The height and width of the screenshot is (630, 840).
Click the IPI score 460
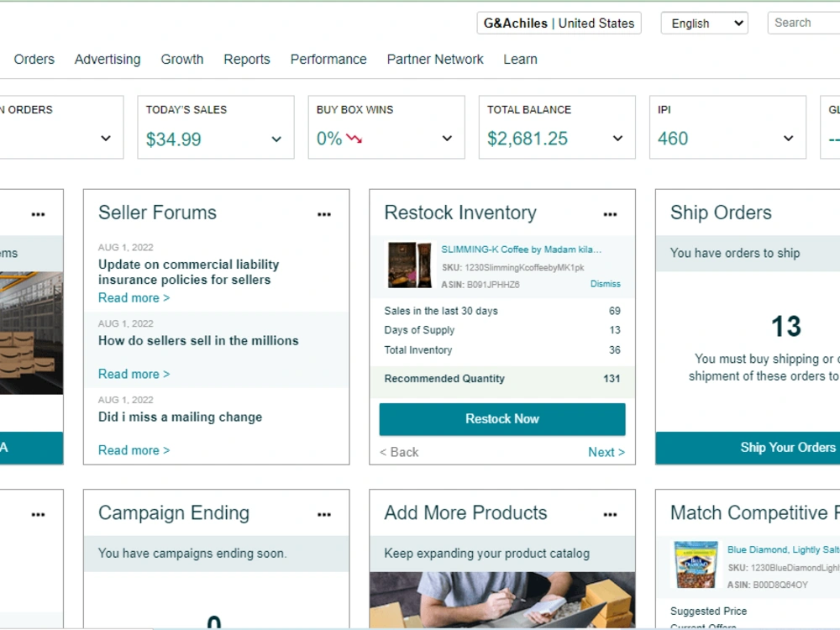click(673, 139)
